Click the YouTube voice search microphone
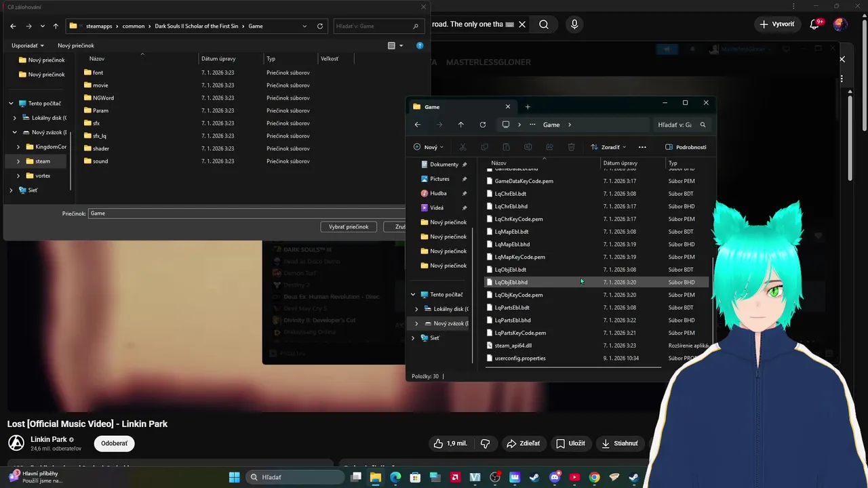 pos(574,24)
